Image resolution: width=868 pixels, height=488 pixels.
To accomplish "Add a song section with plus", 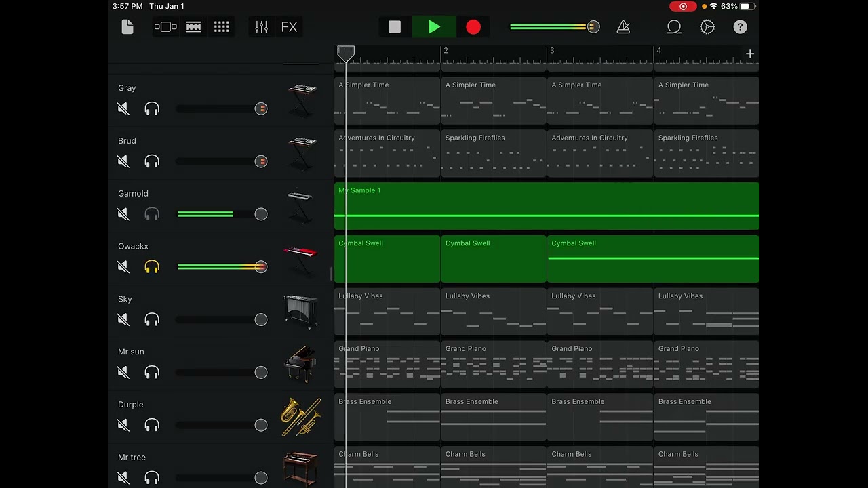I will tap(750, 54).
